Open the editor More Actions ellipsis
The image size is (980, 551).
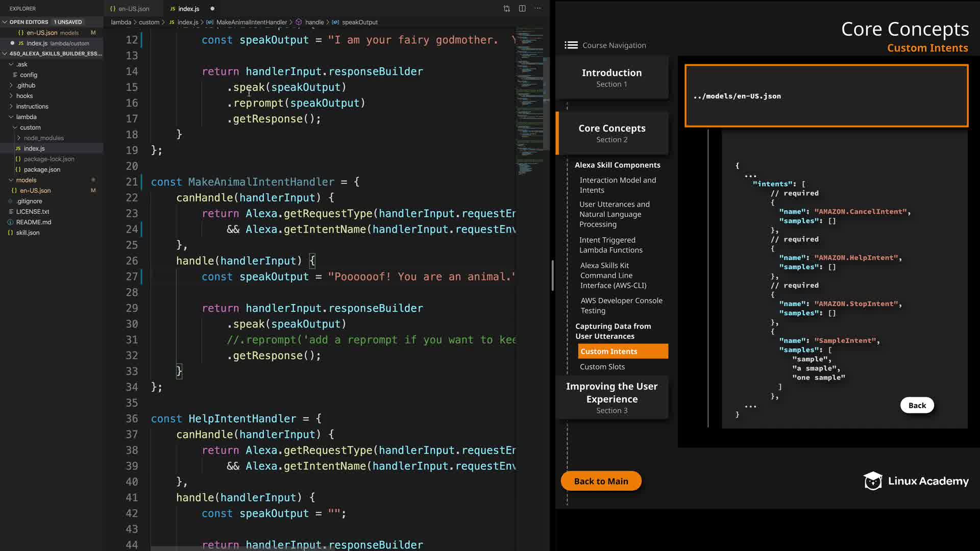coord(537,9)
